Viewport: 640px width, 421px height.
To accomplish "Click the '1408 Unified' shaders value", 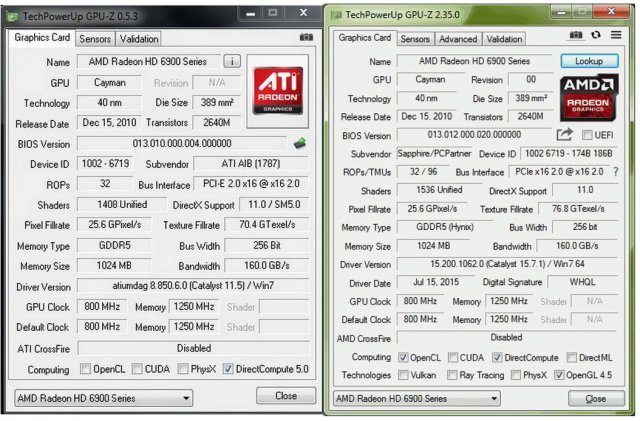I will tap(122, 204).
